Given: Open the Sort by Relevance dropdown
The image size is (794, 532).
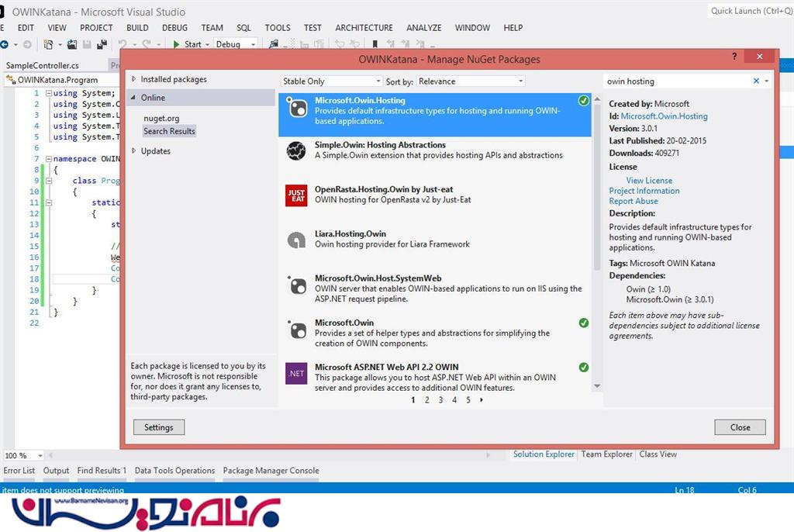Looking at the screenshot, I should 471,81.
